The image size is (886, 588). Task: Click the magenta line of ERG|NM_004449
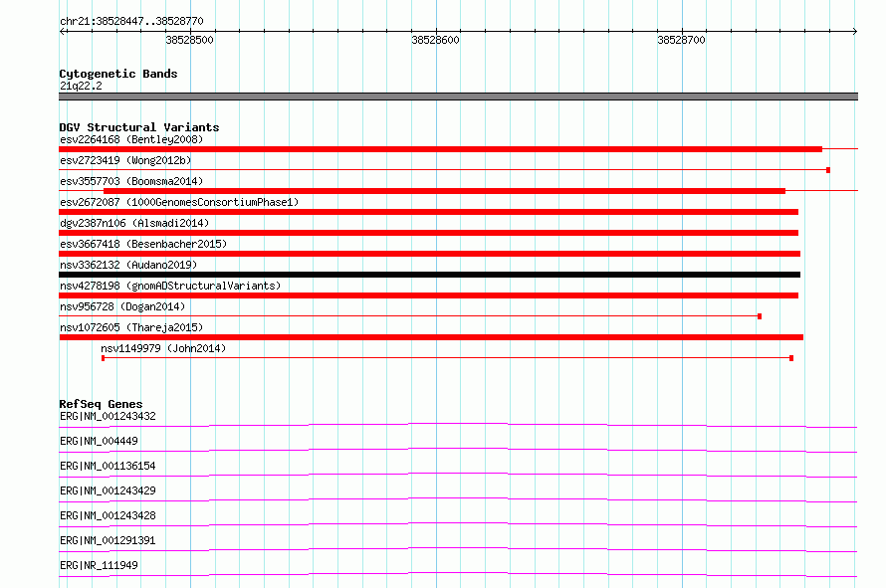[x=458, y=450]
